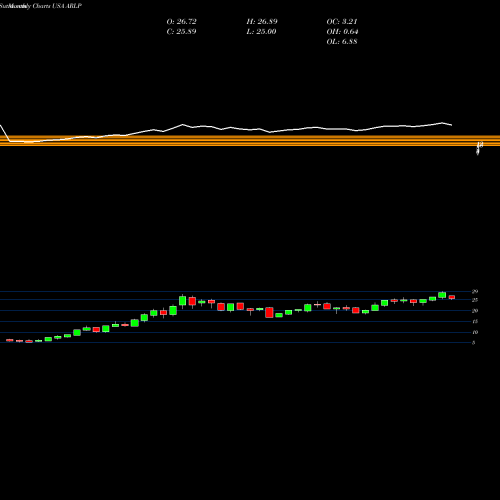The width and height of the screenshot is (500, 500).
Task: Click the price axis label '20'
Action: point(475,311)
